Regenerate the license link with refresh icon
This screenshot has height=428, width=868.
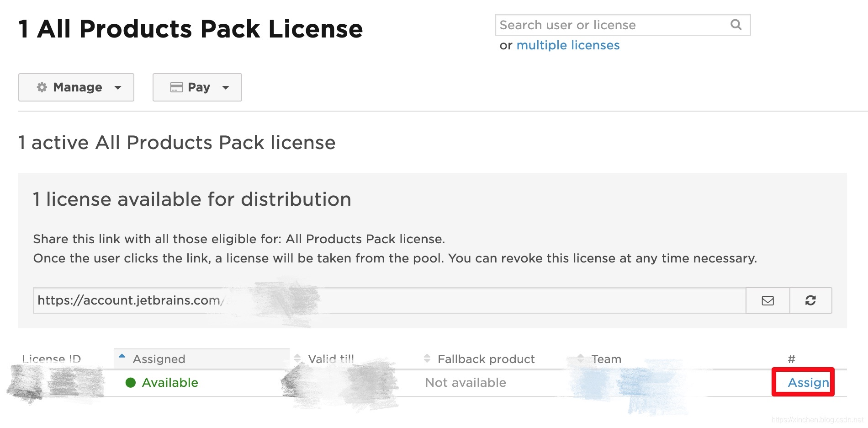click(810, 300)
